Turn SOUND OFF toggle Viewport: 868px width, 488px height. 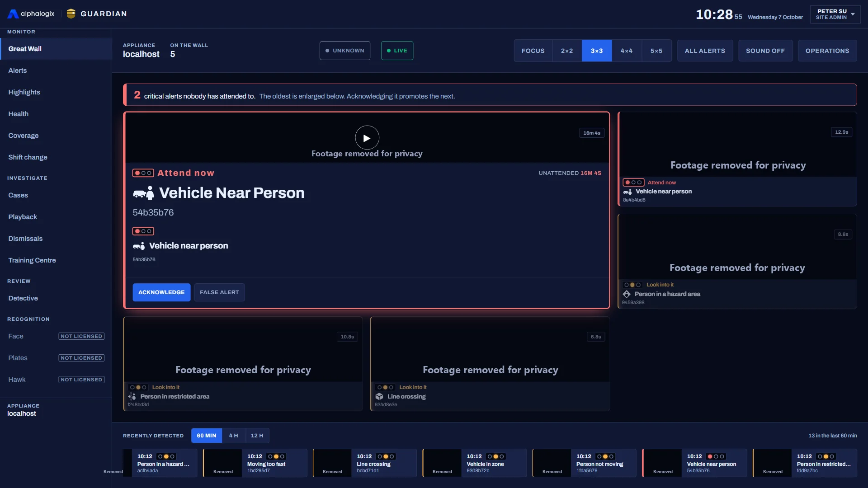click(765, 51)
